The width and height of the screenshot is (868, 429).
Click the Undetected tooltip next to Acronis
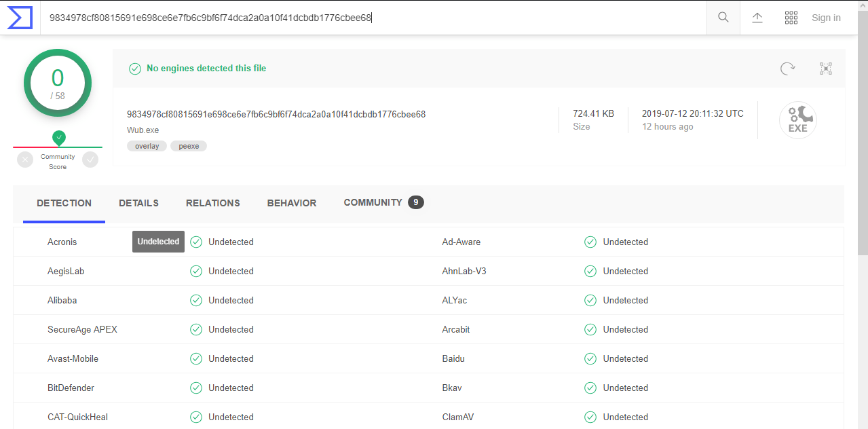[158, 241]
